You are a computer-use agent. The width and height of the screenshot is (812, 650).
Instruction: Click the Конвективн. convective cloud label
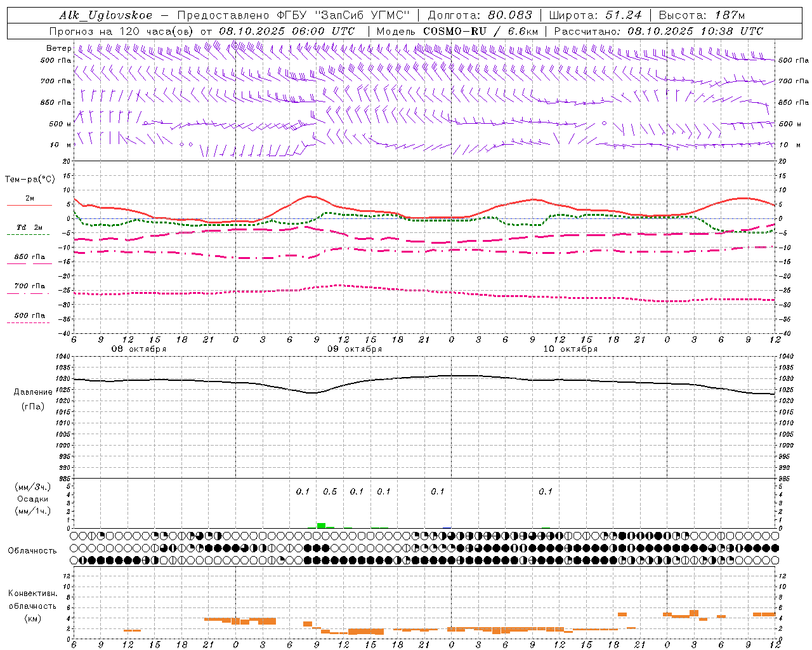click(x=33, y=594)
